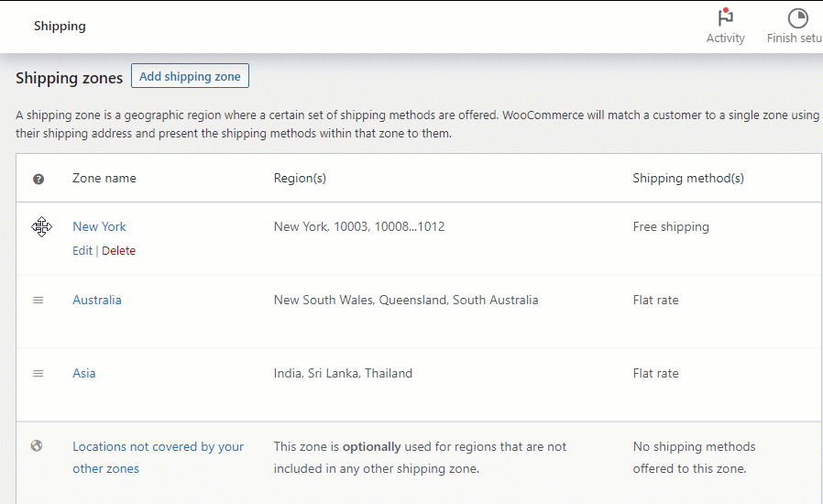Grab the New York row move handle

[x=41, y=227]
